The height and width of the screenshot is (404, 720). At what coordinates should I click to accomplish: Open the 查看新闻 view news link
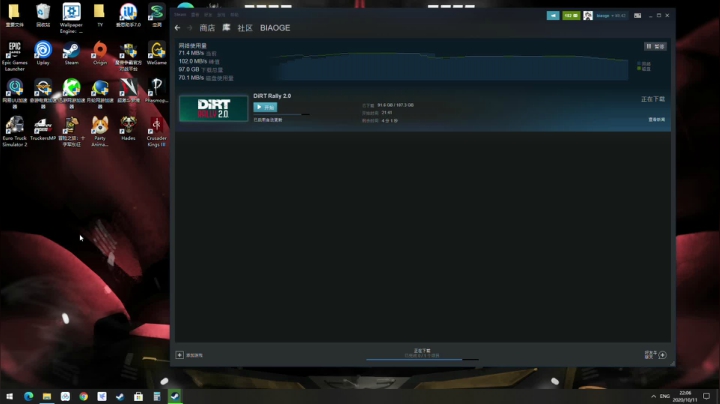(656, 119)
